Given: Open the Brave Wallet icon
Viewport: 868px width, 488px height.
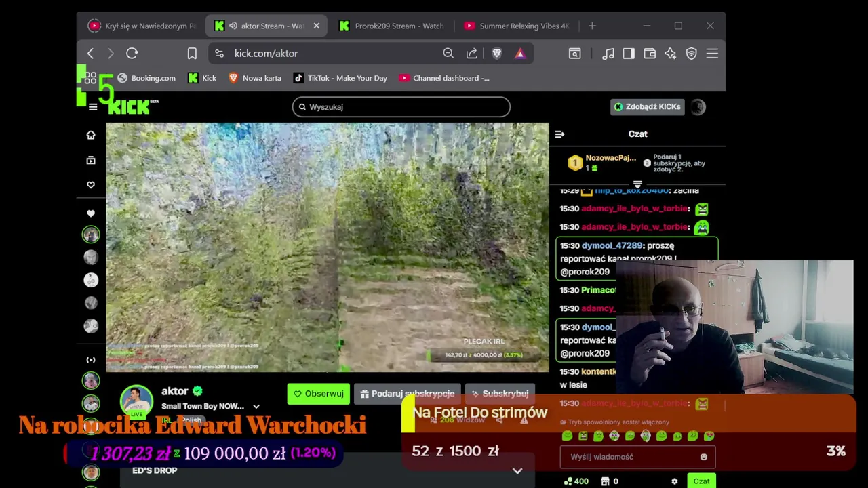Looking at the screenshot, I should (x=650, y=53).
